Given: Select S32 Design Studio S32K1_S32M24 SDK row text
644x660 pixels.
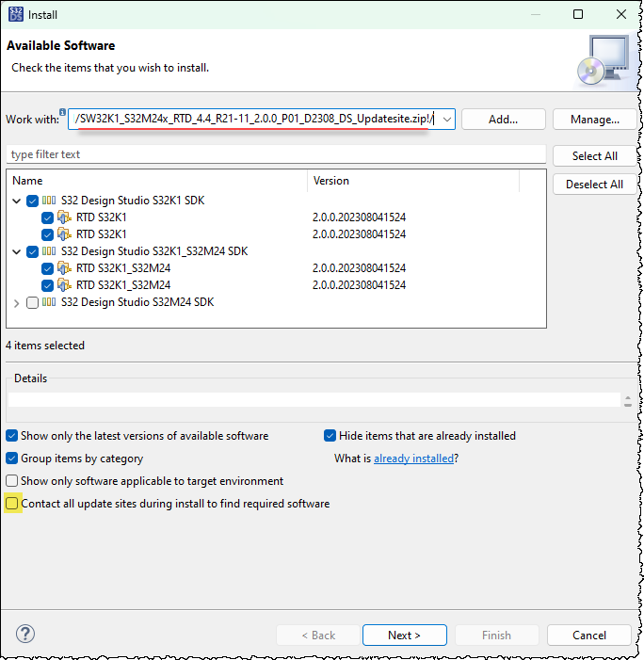Looking at the screenshot, I should coord(154,251).
